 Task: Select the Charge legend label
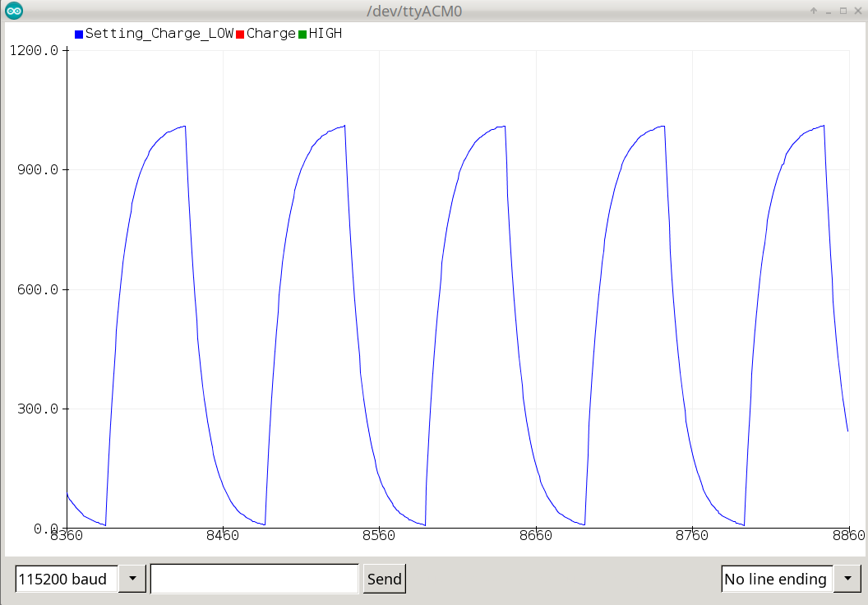[x=272, y=34]
